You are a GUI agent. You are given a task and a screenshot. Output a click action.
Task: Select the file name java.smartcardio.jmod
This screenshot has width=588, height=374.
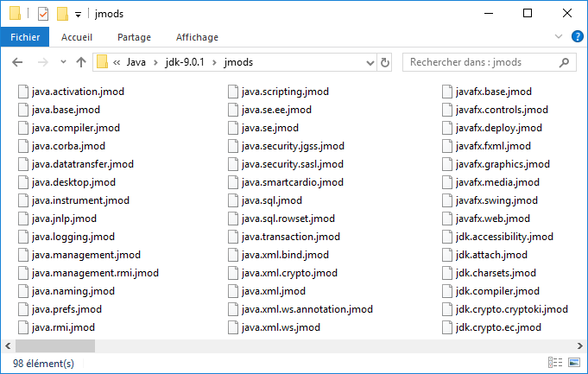293,182
